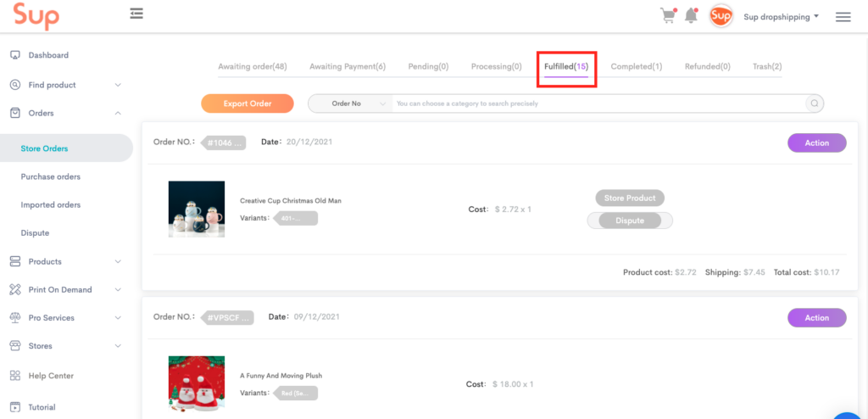Screen dimensions: 868x419
Task: Click the Products sidebar icon
Action: pos(15,261)
